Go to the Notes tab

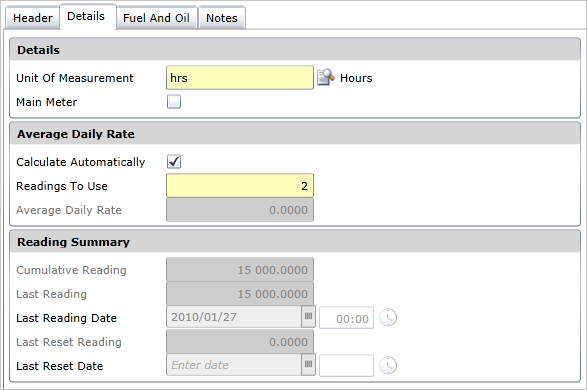pos(222,18)
